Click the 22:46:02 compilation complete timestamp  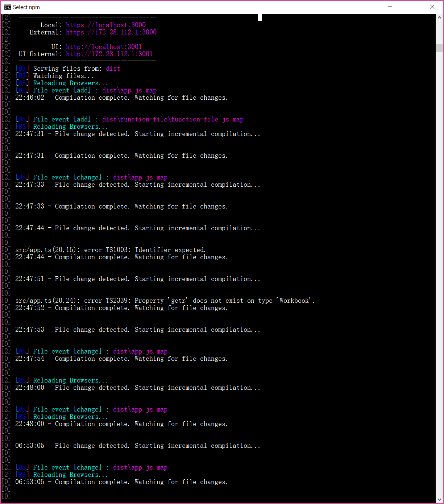point(121,97)
